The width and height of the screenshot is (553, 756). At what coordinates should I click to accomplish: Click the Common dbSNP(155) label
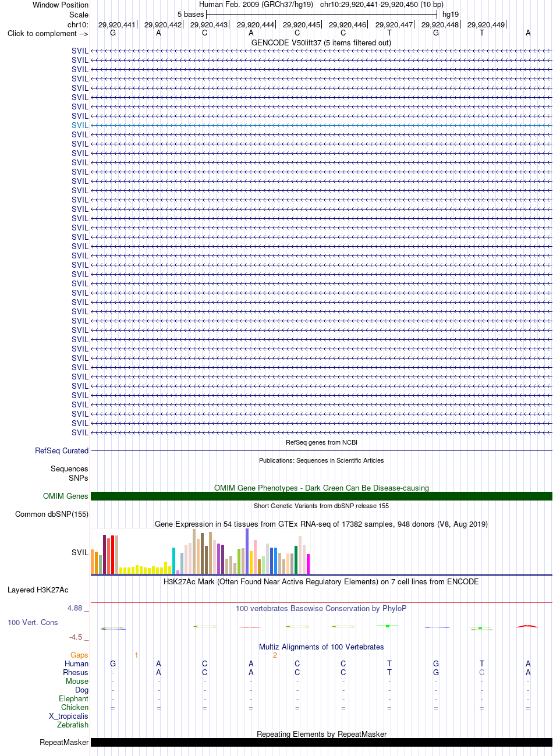tap(52, 514)
